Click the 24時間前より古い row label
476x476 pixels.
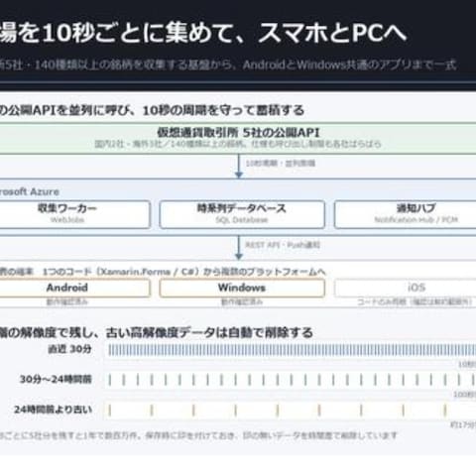click(x=53, y=410)
